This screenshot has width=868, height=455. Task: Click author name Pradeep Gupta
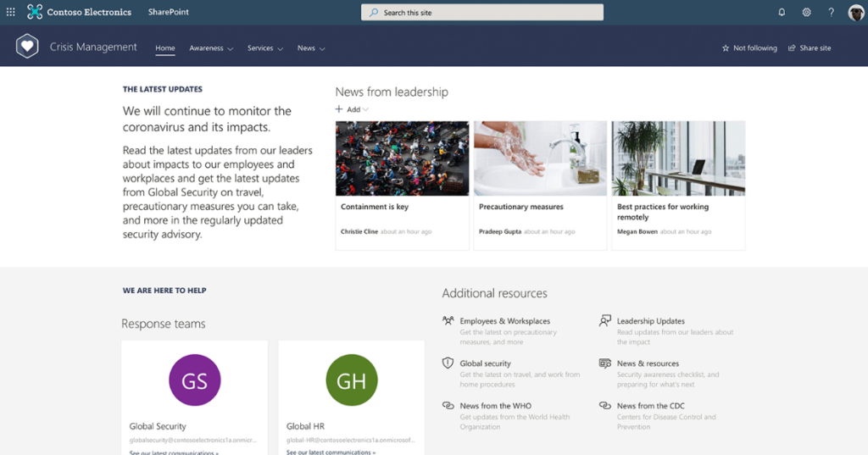click(500, 231)
